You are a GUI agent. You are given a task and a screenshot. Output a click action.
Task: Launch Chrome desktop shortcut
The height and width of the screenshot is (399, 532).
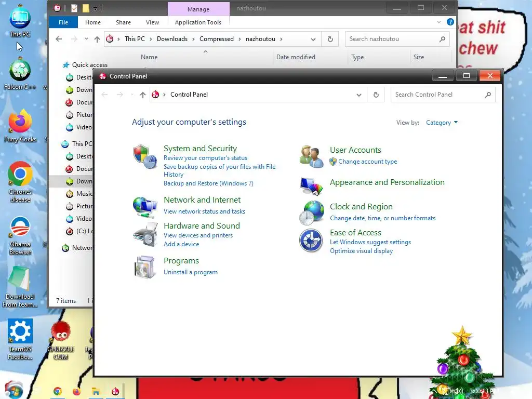click(x=20, y=182)
